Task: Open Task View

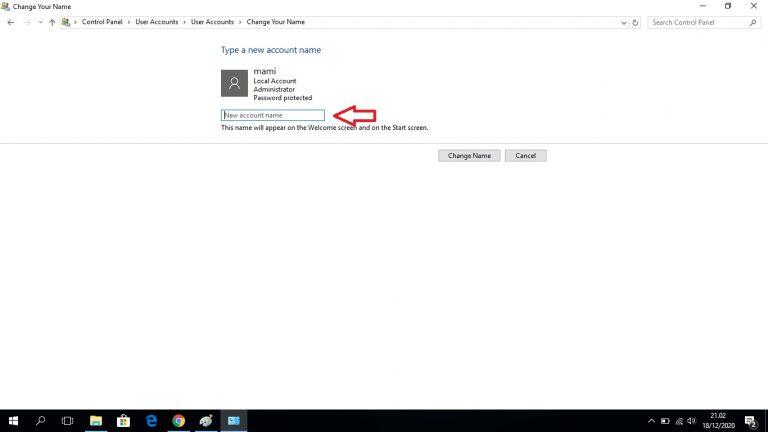Action: (68, 421)
